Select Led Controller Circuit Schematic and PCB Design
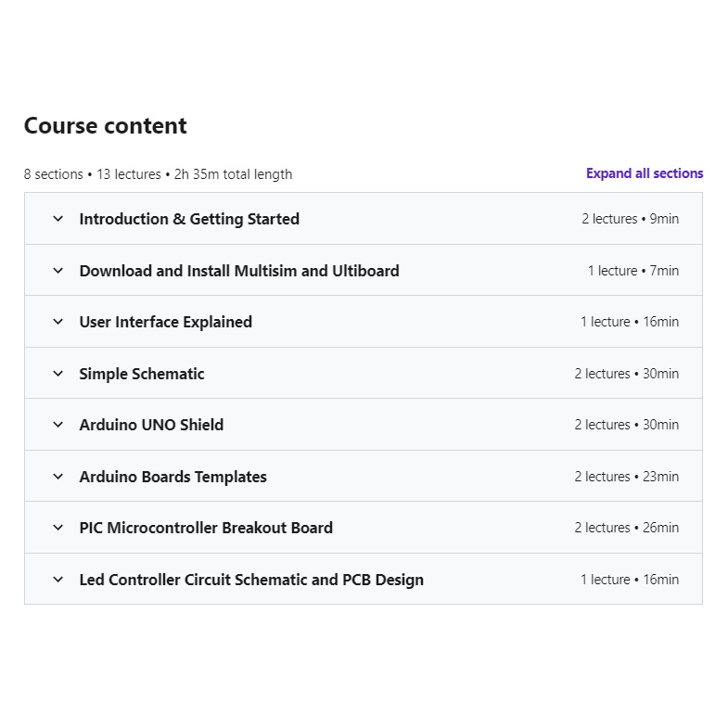This screenshot has width=728, height=728. (251, 580)
